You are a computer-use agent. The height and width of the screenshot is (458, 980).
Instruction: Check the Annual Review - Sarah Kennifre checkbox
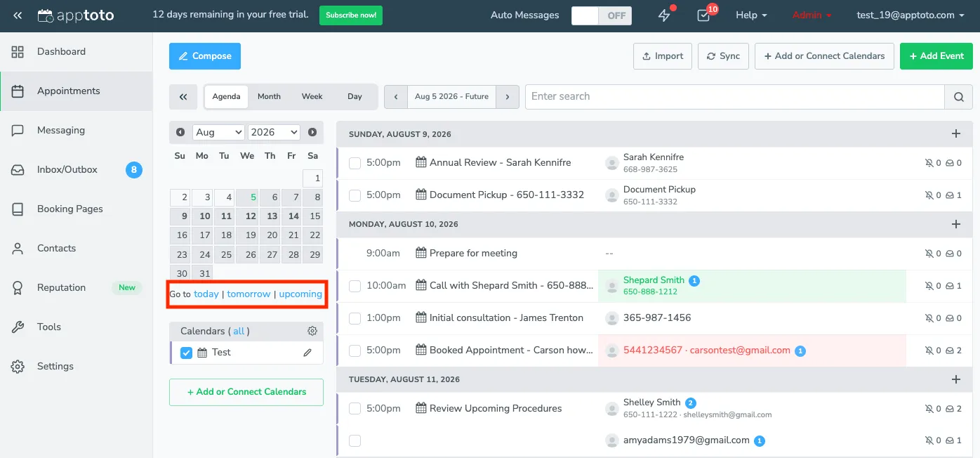pos(355,163)
